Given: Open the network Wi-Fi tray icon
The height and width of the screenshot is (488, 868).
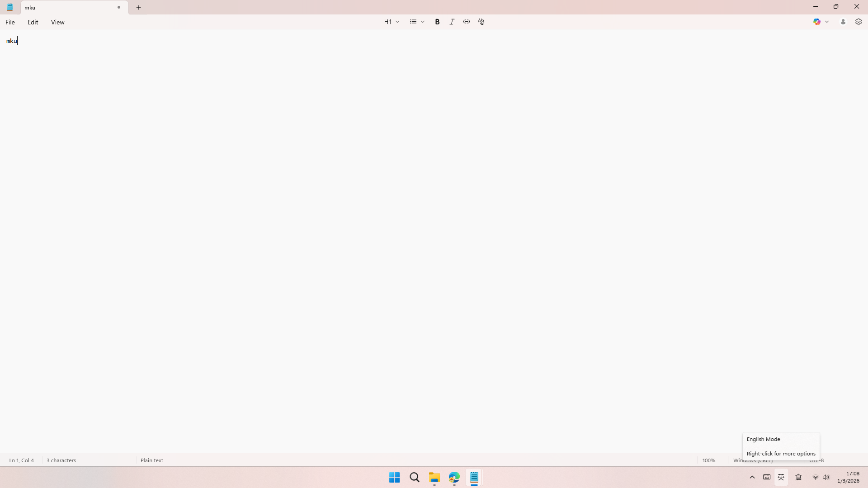Looking at the screenshot, I should 816,478.
